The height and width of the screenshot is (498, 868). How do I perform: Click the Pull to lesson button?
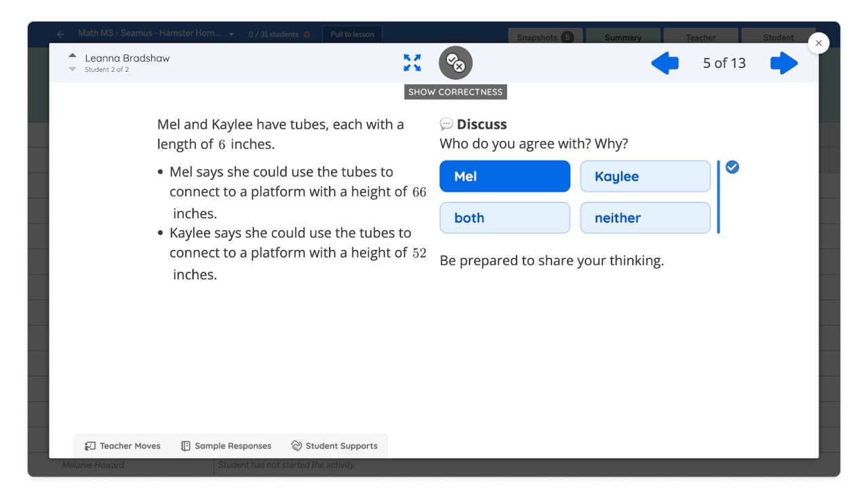point(352,34)
